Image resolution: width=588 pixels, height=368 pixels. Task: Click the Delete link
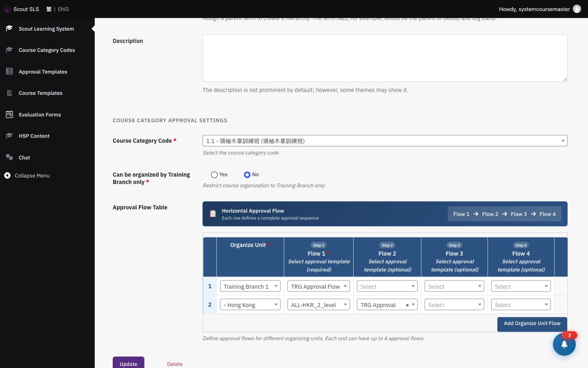coord(175,364)
